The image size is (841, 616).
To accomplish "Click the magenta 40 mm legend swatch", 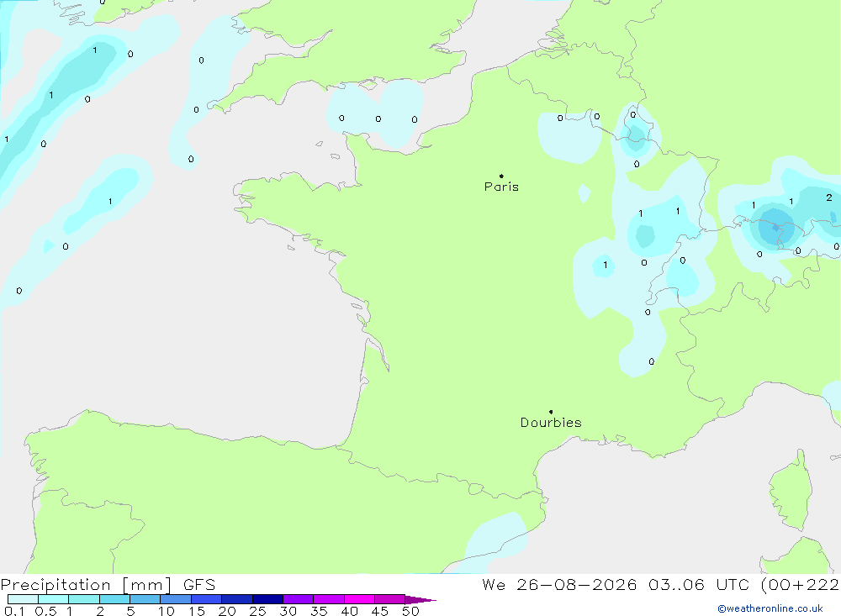I will [359, 599].
